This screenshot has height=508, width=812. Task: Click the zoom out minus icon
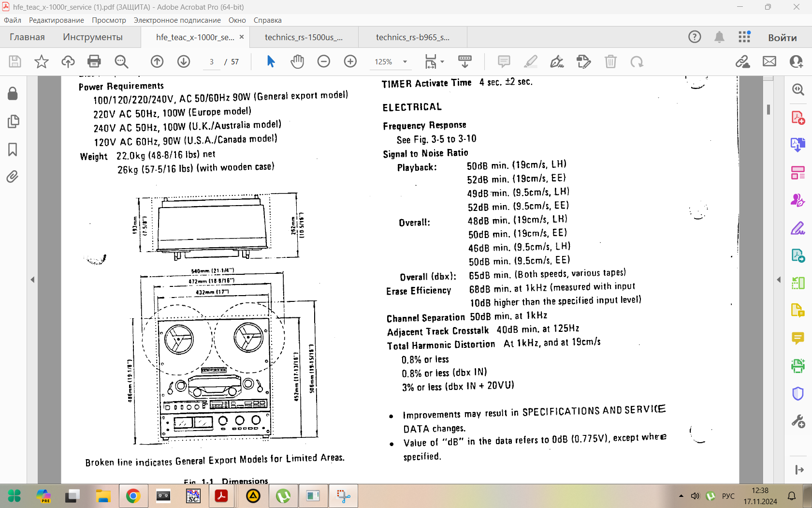[324, 61]
